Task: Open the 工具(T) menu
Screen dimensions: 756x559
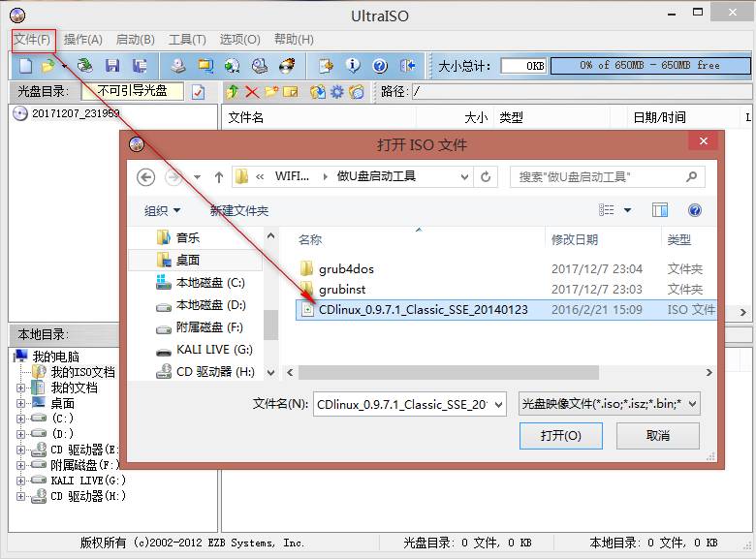Action: (x=187, y=40)
